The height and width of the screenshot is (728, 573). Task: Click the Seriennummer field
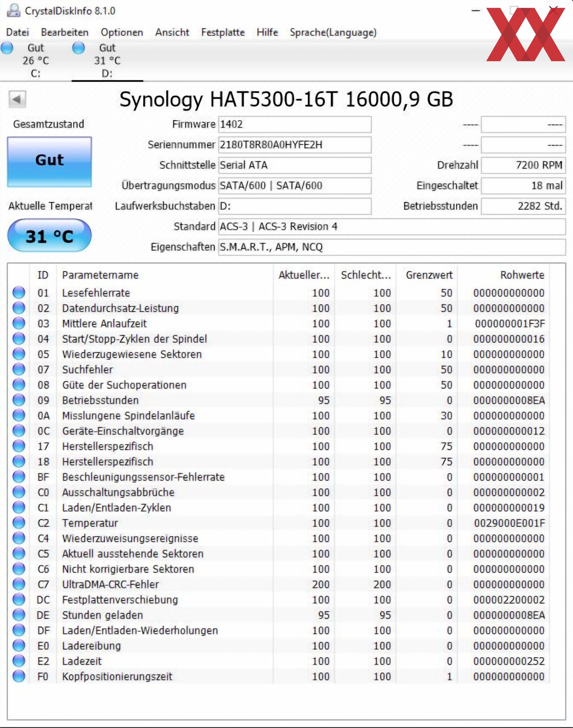point(295,145)
